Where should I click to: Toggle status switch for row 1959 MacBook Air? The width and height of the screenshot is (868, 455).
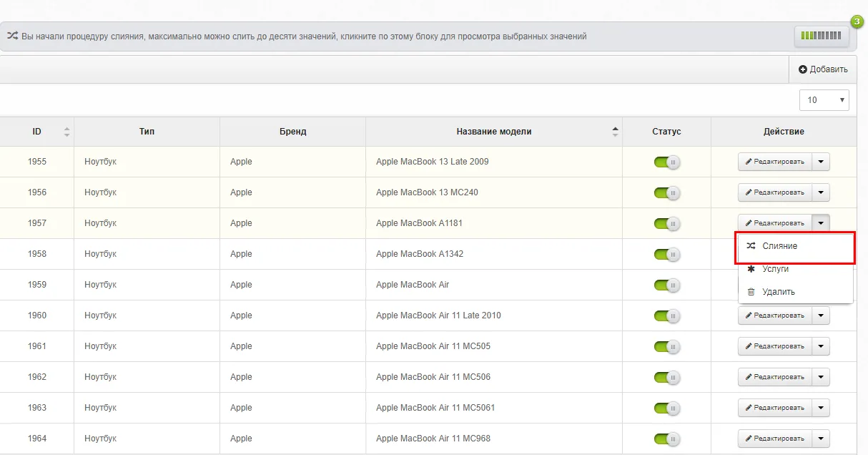(666, 285)
